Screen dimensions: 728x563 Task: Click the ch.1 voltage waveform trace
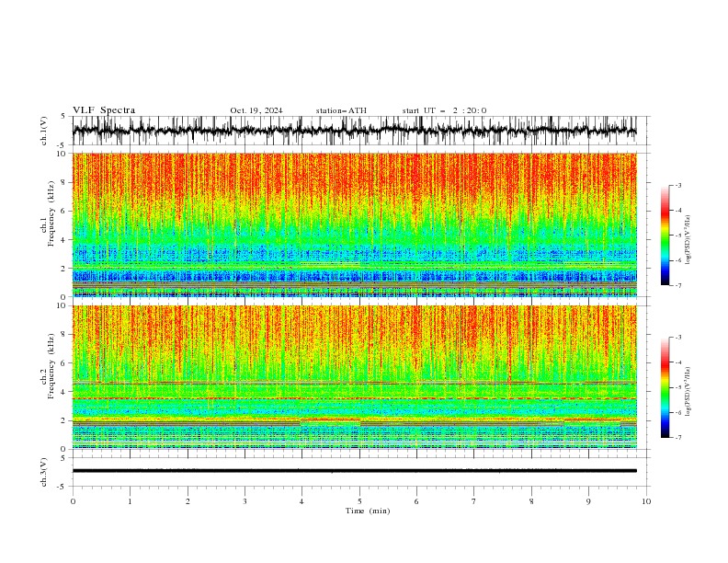[x=354, y=131]
